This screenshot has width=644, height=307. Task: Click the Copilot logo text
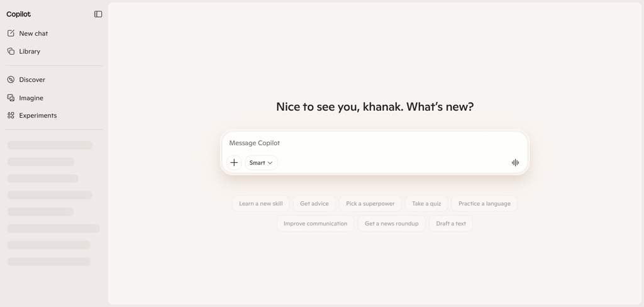tap(18, 14)
